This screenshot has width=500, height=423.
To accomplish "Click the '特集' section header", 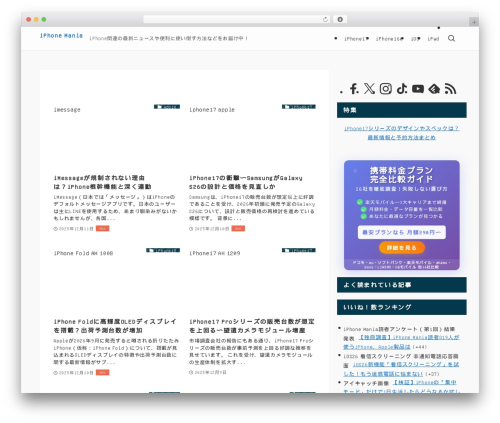I will pos(402,110).
